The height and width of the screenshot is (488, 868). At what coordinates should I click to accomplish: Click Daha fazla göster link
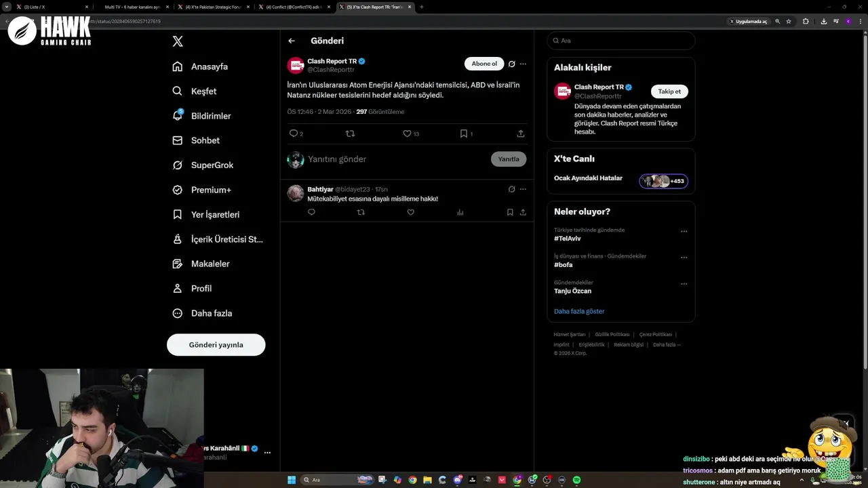click(x=579, y=311)
